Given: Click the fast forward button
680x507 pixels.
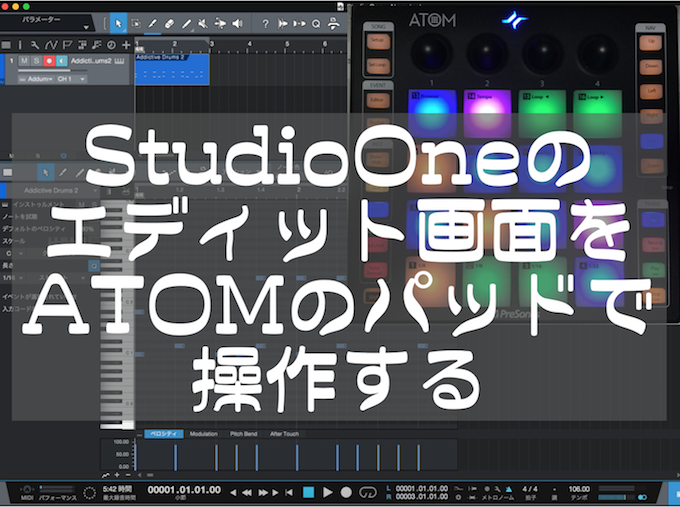Looking at the screenshot, I should 263,493.
